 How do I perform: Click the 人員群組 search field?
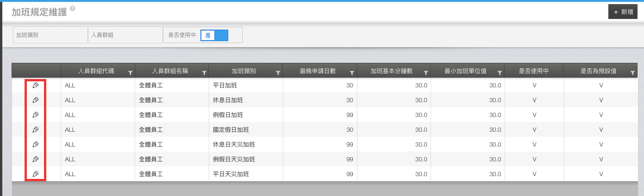click(x=125, y=35)
